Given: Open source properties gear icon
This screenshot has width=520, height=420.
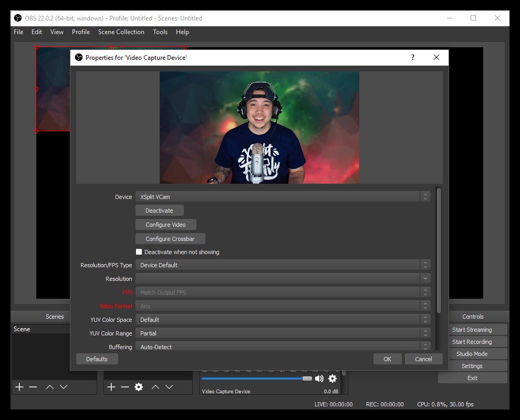Looking at the screenshot, I should click(x=139, y=387).
